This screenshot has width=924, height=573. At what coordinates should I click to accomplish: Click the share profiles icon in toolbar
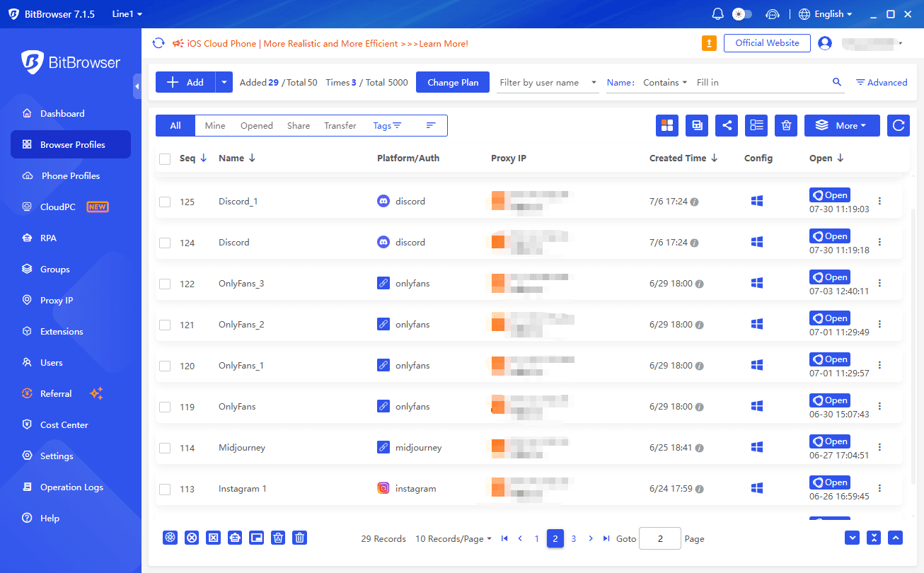pos(727,125)
